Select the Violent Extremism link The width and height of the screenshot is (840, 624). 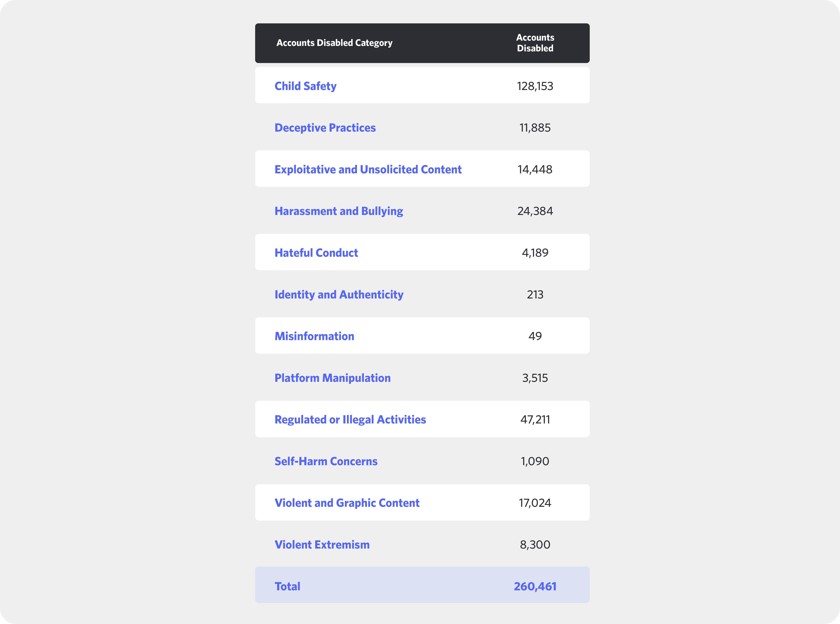[322, 545]
